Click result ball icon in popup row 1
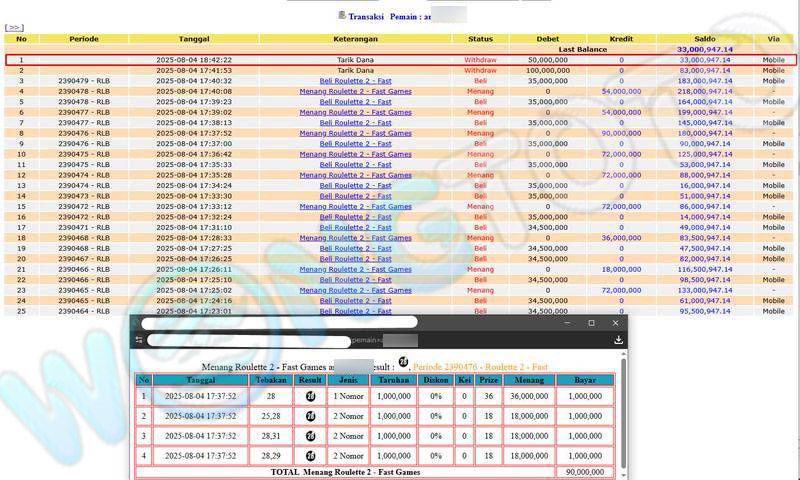The image size is (800, 480). tap(310, 396)
